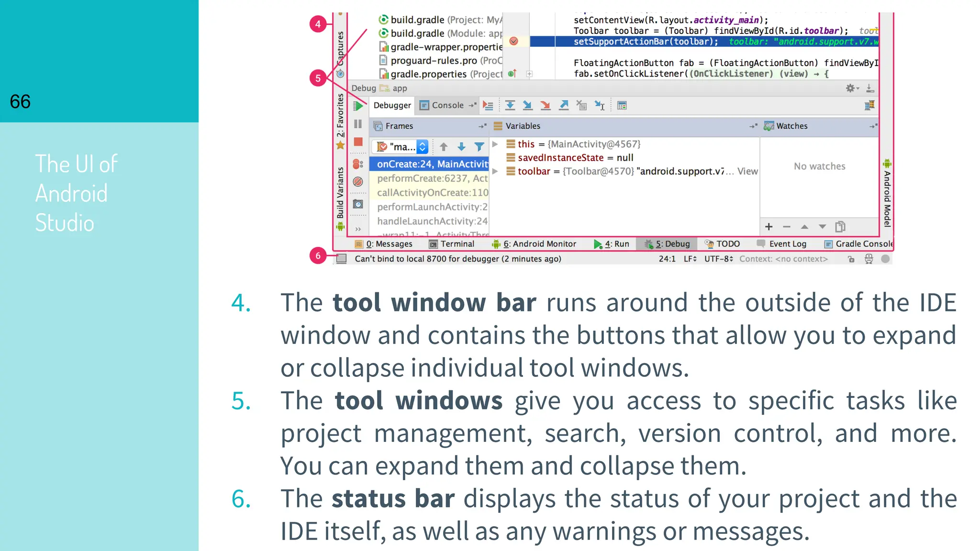Toggle read-only lock icon in status bar
Image resolution: width=980 pixels, height=551 pixels.
[851, 259]
